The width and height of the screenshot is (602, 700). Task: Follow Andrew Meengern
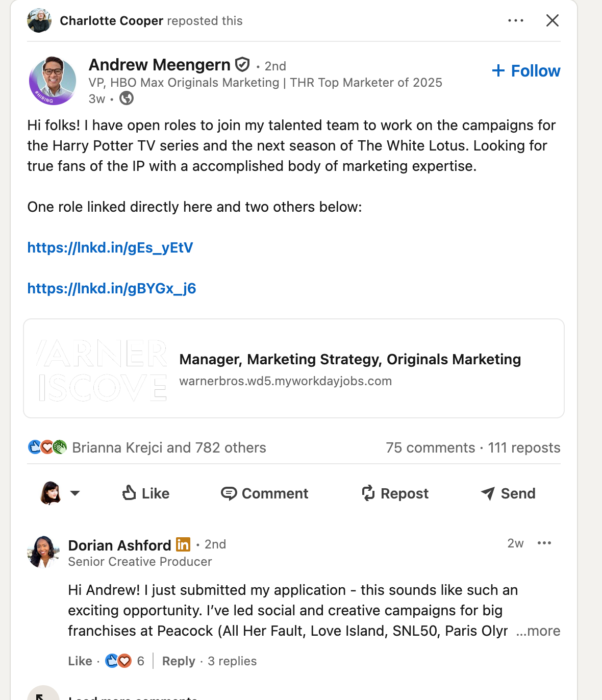[x=526, y=71]
